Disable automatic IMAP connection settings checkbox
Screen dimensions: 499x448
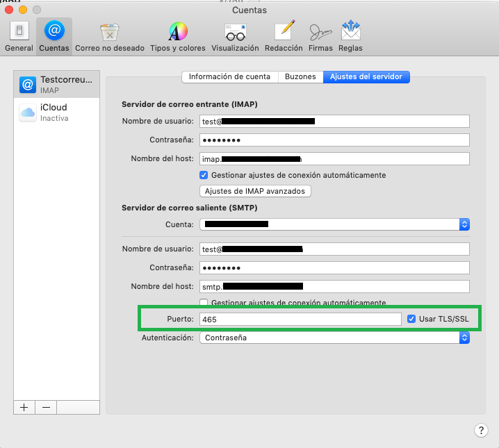pyautogui.click(x=204, y=175)
